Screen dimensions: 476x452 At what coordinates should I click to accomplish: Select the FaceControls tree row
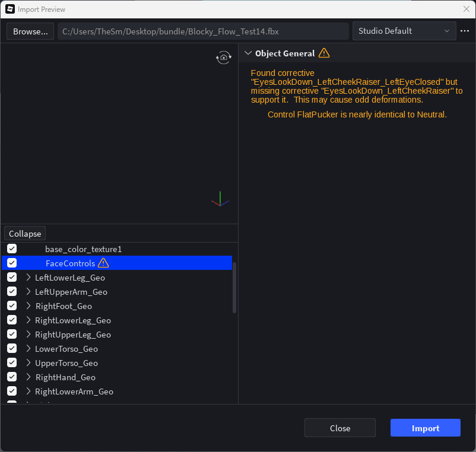pyautogui.click(x=117, y=263)
